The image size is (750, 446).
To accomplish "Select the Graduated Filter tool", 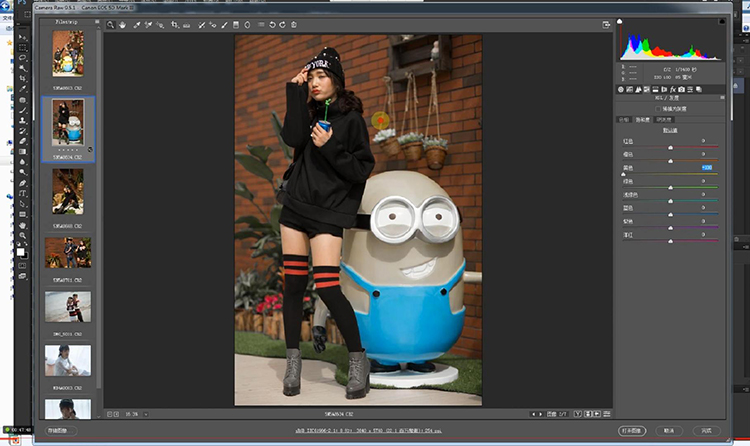I will coord(236,25).
